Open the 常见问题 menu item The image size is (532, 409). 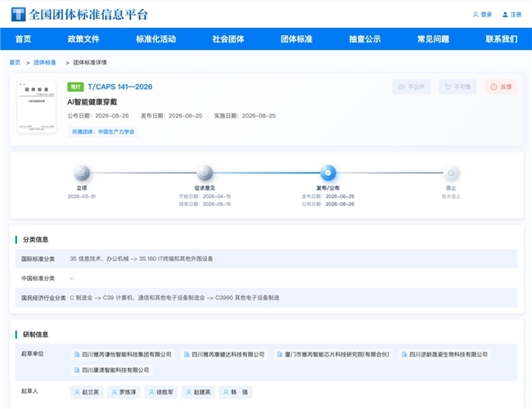[x=433, y=39]
